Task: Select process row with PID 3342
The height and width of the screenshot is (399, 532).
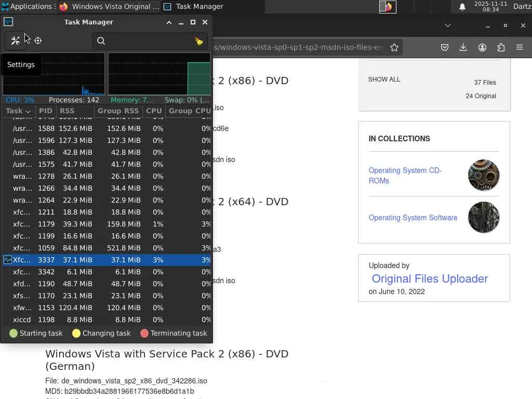Action: click(x=107, y=272)
